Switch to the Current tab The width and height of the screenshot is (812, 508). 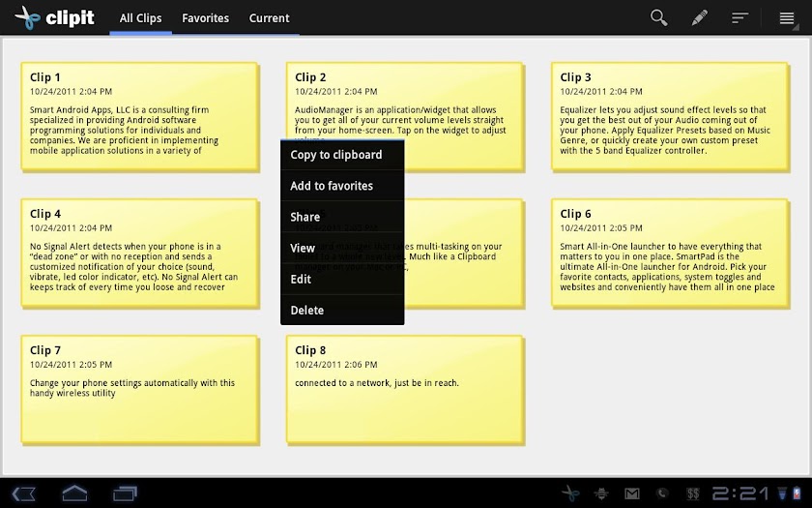[x=269, y=18]
